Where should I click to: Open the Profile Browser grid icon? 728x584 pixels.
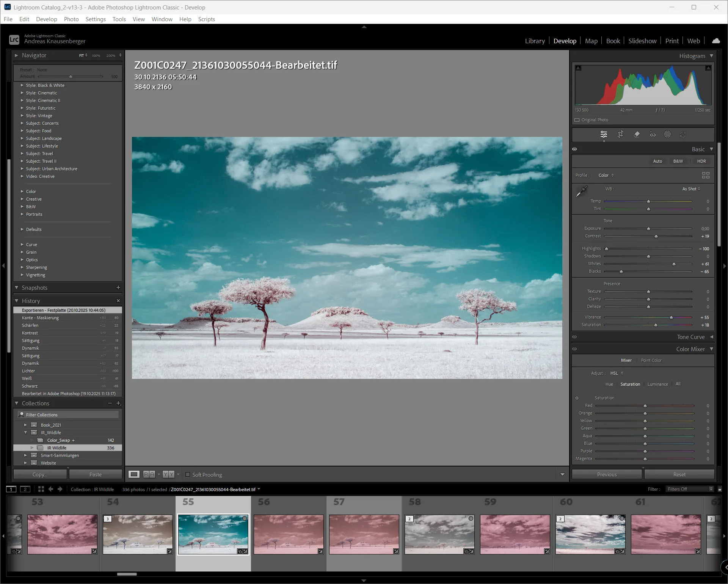(705, 175)
